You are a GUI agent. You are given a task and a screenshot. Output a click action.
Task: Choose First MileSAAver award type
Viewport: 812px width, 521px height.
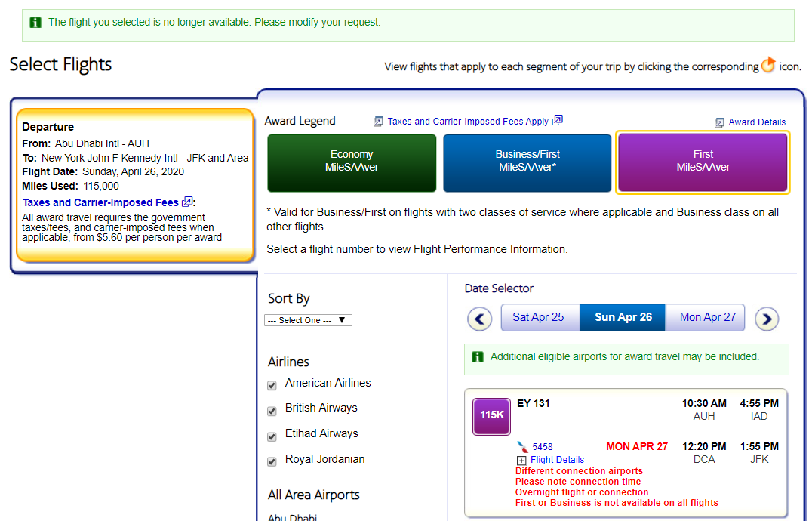tap(703, 163)
